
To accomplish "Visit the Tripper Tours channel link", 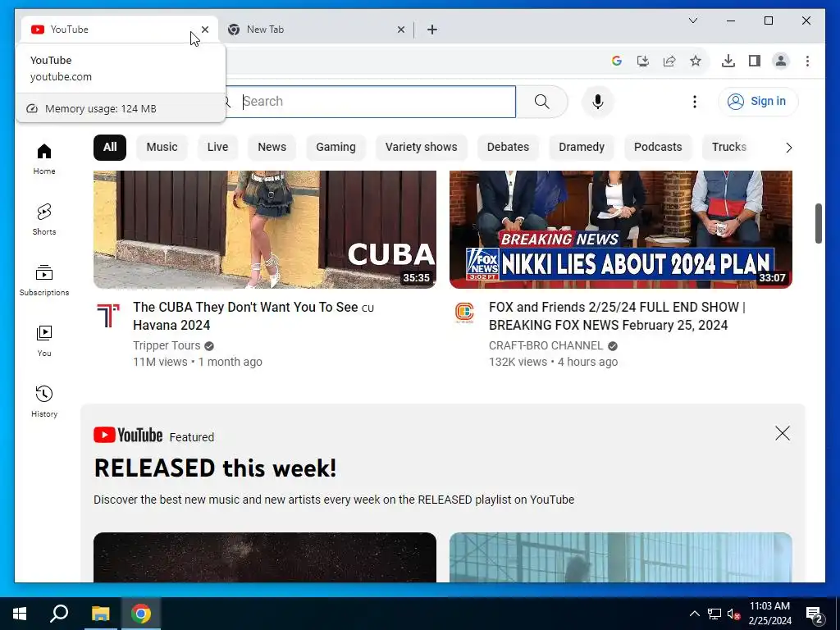I will click(167, 345).
